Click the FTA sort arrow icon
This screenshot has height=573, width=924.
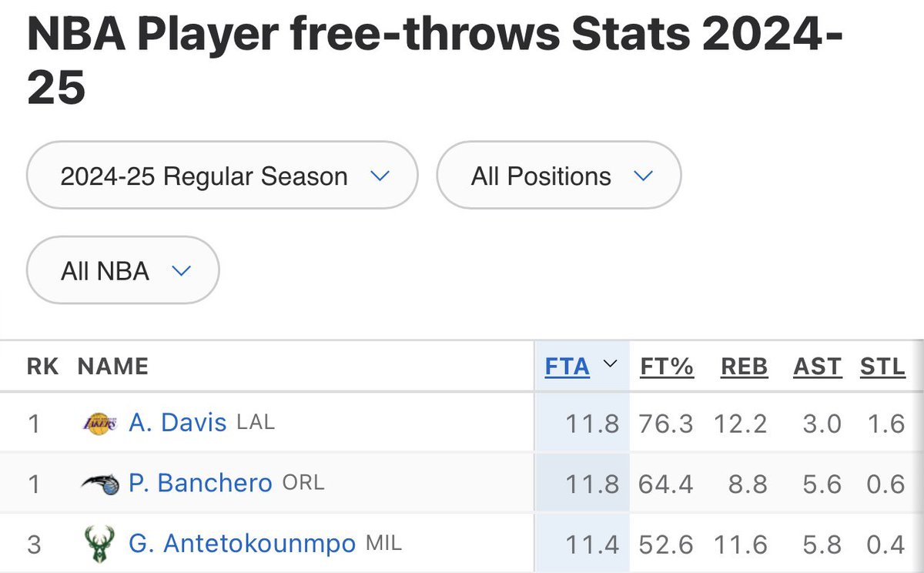click(609, 364)
